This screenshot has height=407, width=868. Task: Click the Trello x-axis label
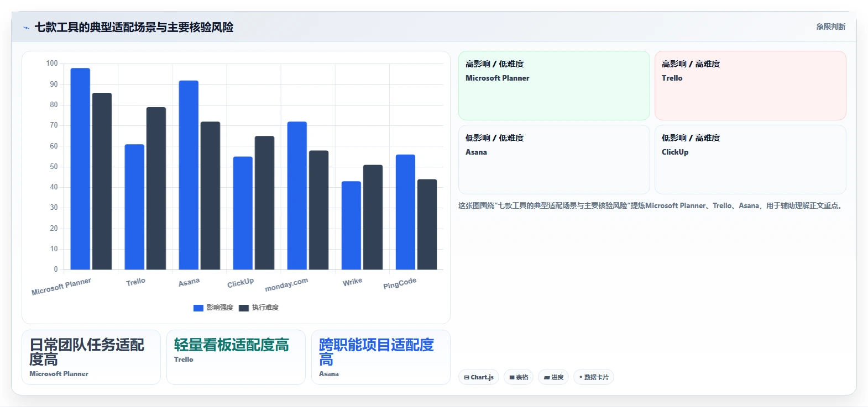pos(135,282)
